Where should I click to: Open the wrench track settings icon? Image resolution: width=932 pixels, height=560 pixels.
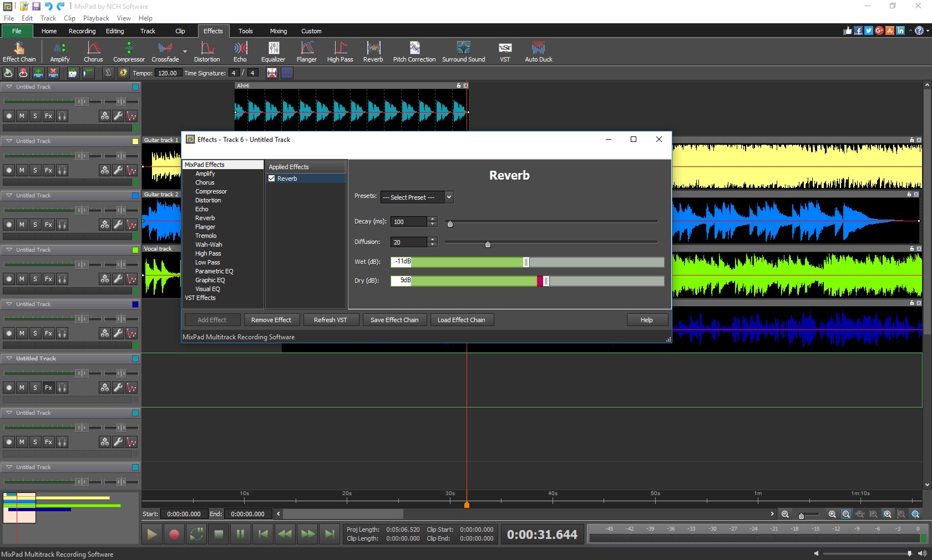(x=118, y=116)
